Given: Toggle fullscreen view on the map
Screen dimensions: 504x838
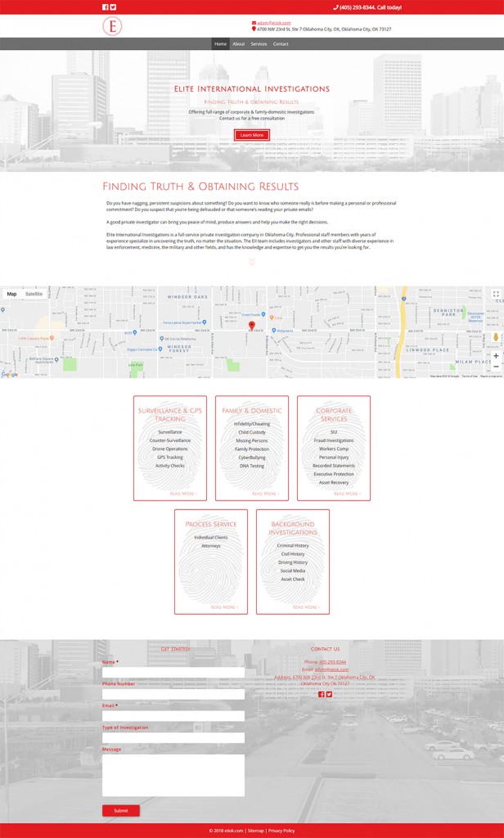Looking at the screenshot, I should coord(496,294).
